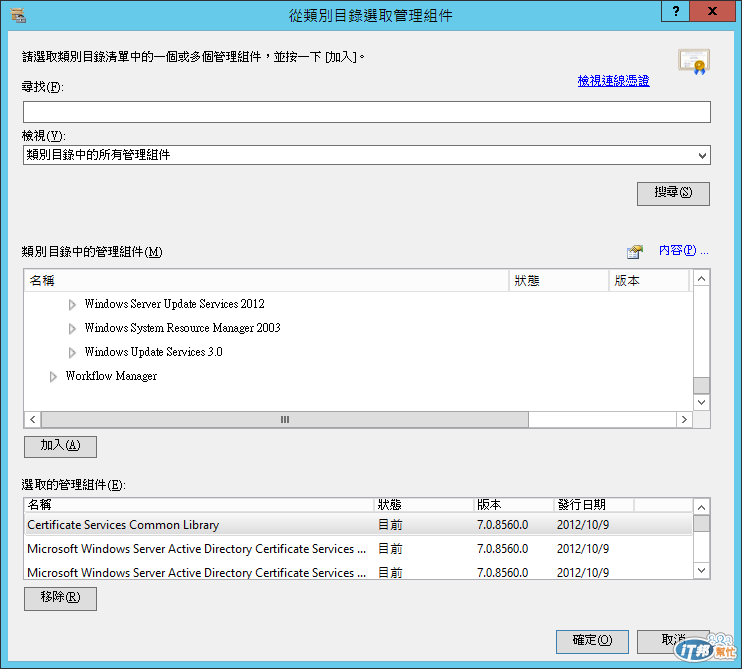
Task: Click the 搜尋(S) search button
Action: point(673,194)
